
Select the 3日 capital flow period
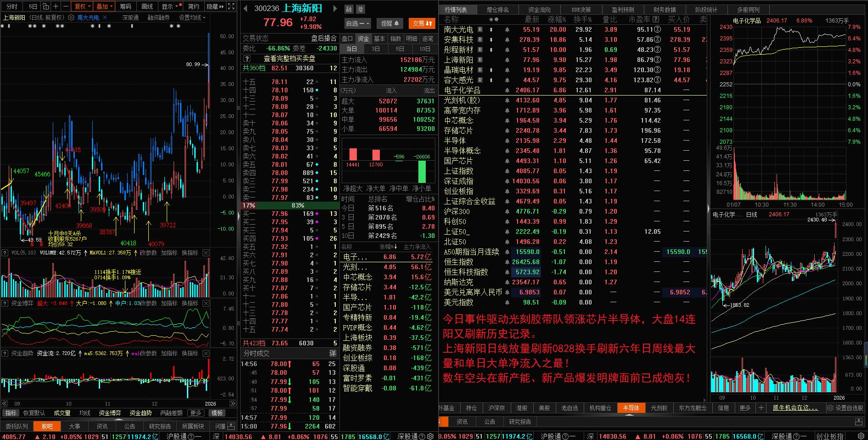point(376,49)
